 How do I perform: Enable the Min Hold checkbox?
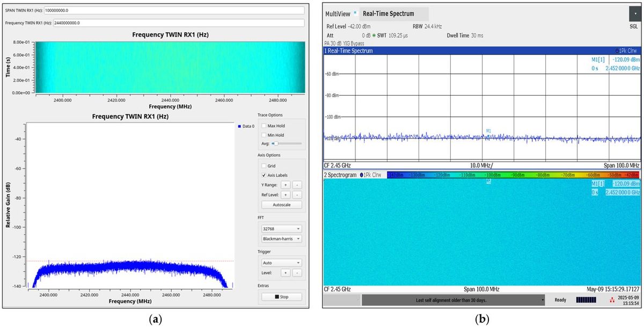(x=264, y=135)
